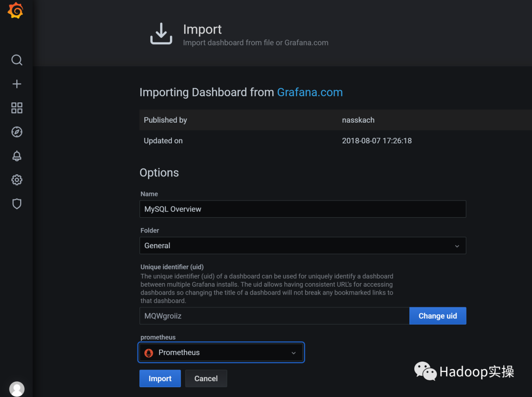The width and height of the screenshot is (532, 397).
Task: Click the Import download icon in header
Action: coord(161,33)
